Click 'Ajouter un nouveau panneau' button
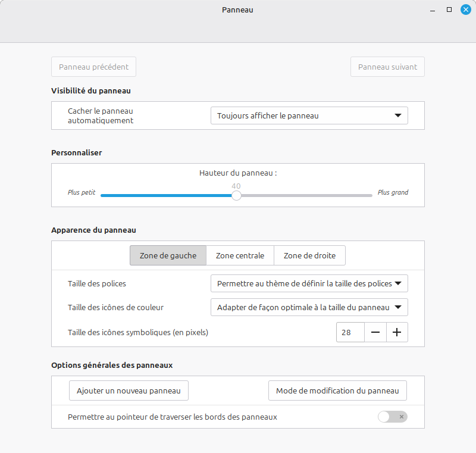 click(129, 390)
